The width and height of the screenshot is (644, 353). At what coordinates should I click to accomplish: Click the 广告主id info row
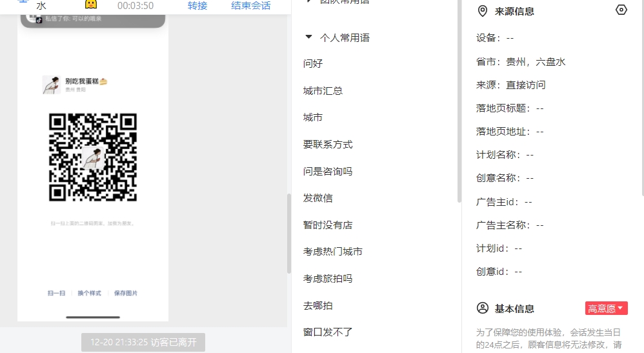click(504, 202)
